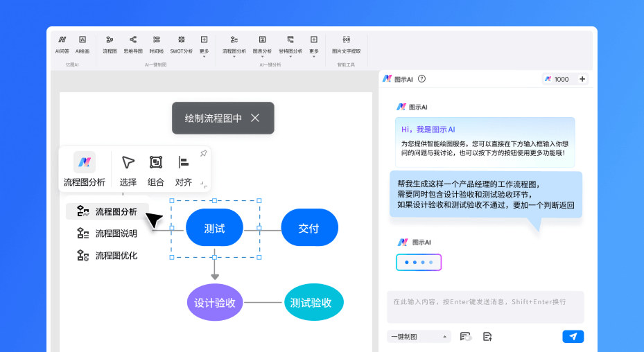Open the 一键制图 combo box
The height and width of the screenshot is (352, 644).
tap(419, 337)
